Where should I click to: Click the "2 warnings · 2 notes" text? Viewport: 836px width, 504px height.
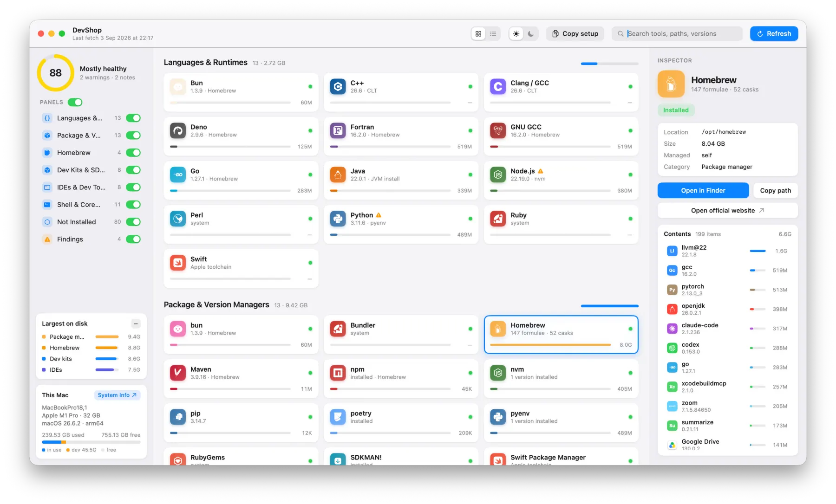pos(107,78)
